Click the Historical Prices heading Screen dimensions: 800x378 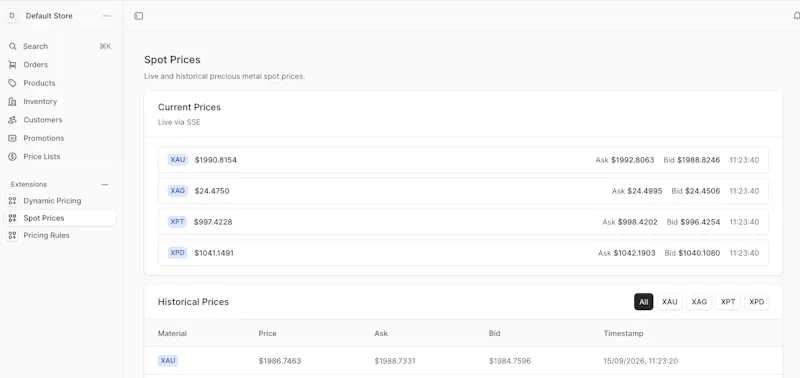pyautogui.click(x=193, y=302)
